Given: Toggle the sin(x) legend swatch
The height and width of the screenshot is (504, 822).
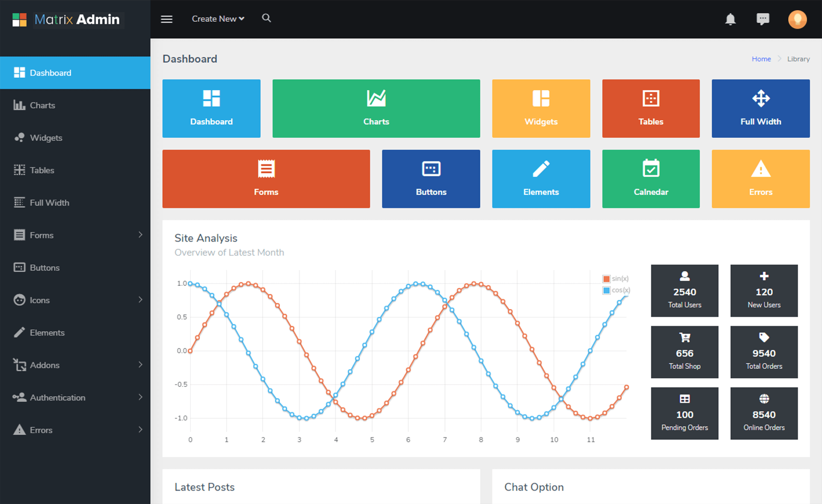Looking at the screenshot, I should 606,279.
